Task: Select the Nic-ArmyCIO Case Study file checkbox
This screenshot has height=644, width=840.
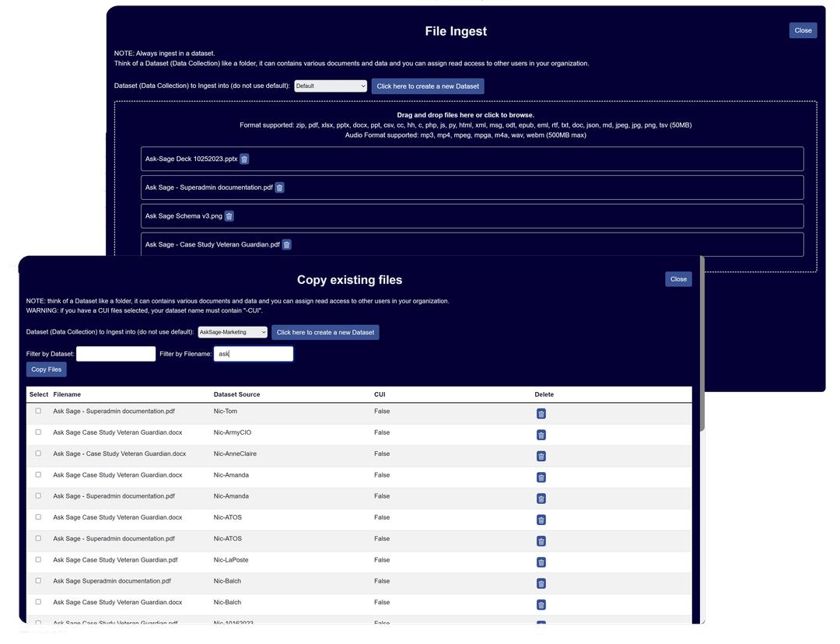Action: (38, 431)
